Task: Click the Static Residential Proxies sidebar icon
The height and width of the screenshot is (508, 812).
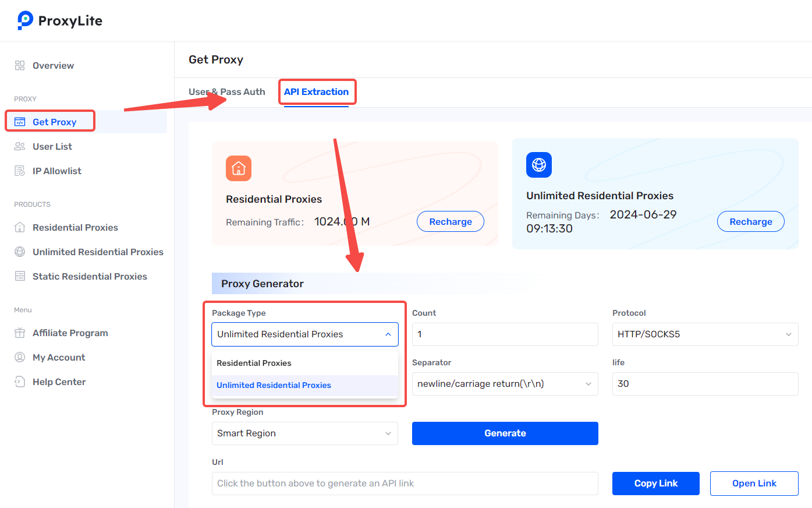Action: pyautogui.click(x=20, y=276)
